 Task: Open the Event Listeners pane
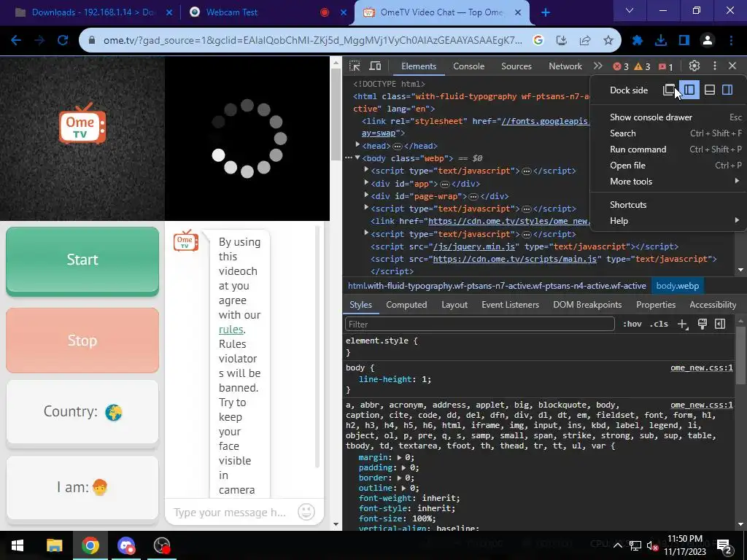pos(510,305)
